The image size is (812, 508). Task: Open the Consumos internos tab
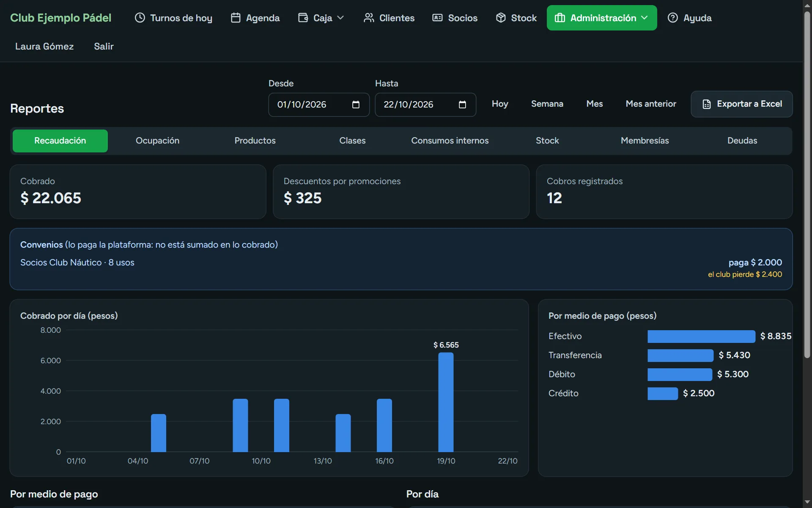coord(450,141)
